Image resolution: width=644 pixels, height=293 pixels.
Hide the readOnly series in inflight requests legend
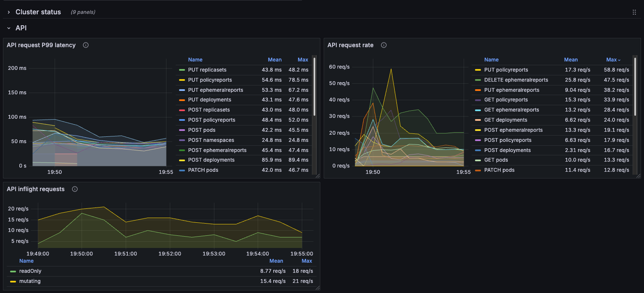click(30, 271)
